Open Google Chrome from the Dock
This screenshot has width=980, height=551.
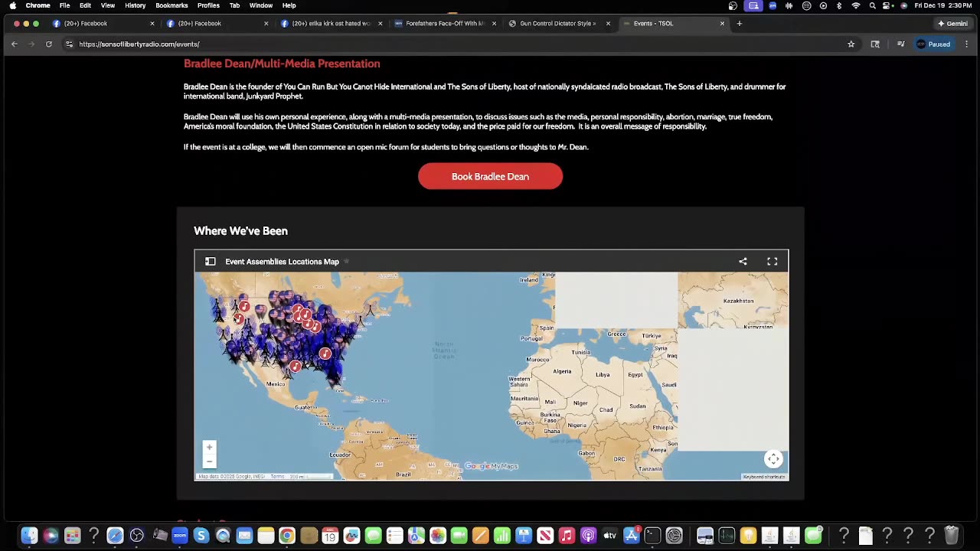[287, 536]
